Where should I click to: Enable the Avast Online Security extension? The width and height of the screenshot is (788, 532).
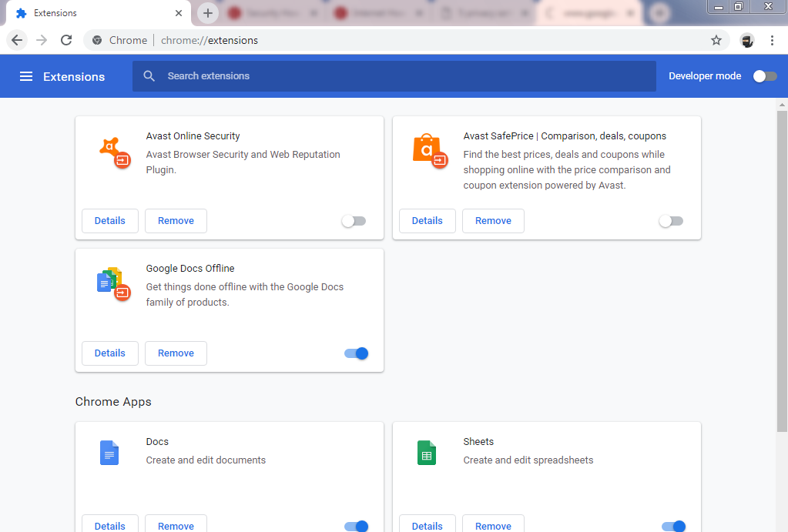pos(354,221)
